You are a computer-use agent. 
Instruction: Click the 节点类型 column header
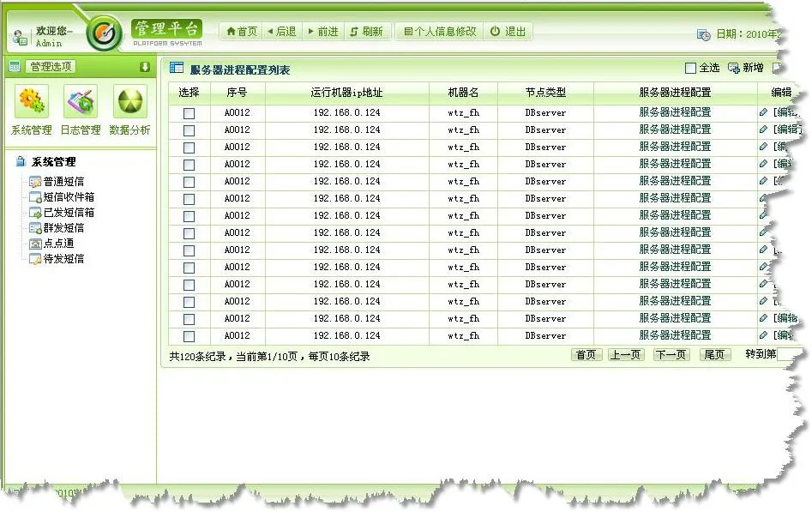pos(546,93)
